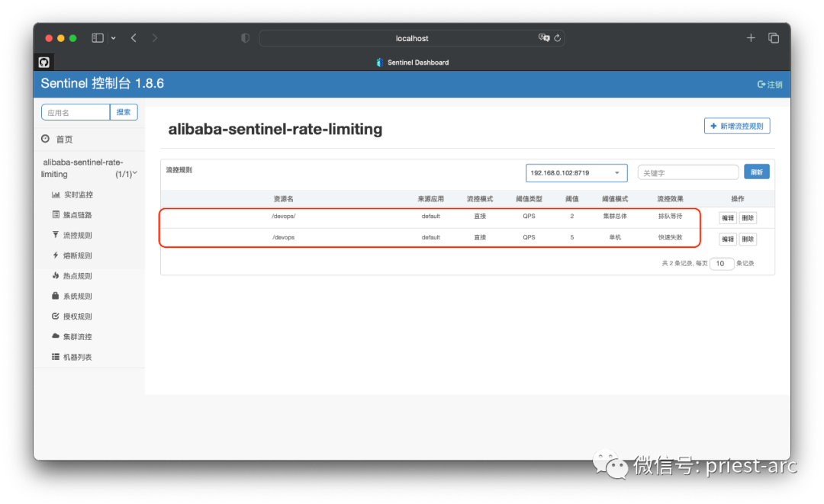Click the 关键字 keyword filter field

tap(688, 173)
